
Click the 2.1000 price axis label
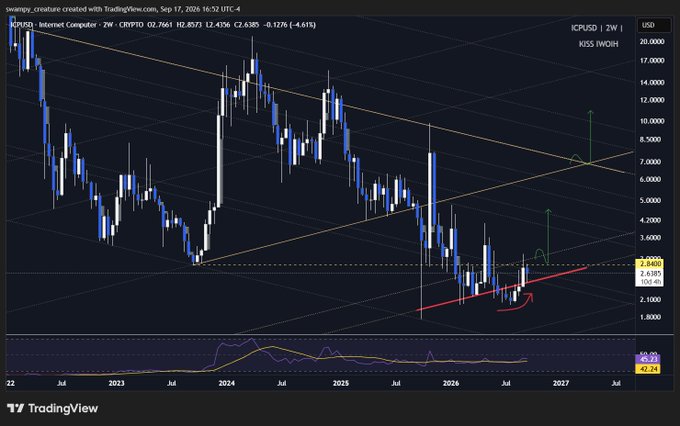pyautogui.click(x=651, y=300)
